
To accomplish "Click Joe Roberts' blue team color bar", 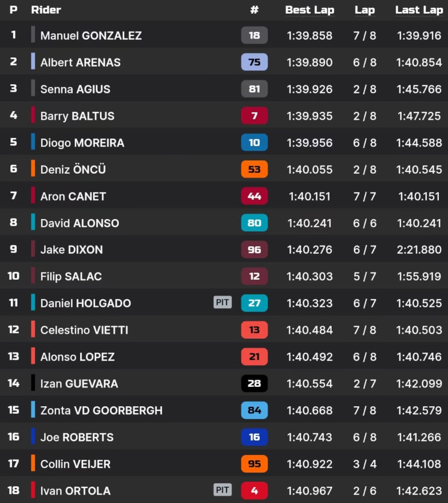I will tap(33, 436).
